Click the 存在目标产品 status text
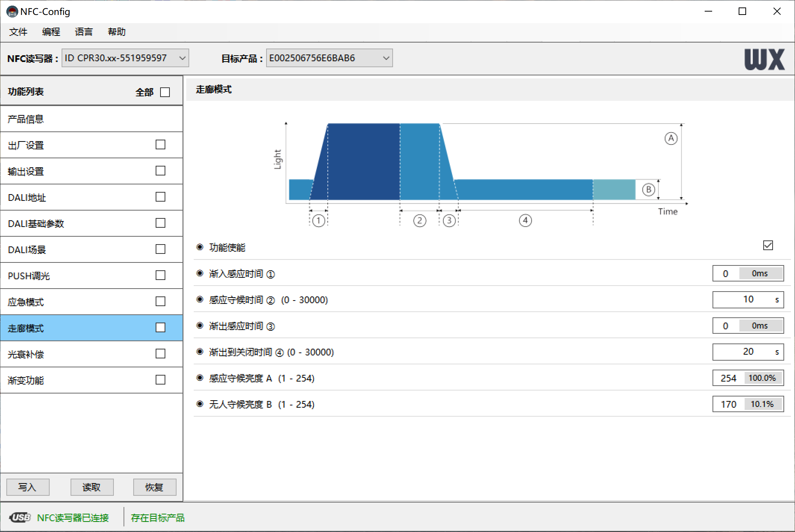The image size is (795, 532). [x=158, y=518]
